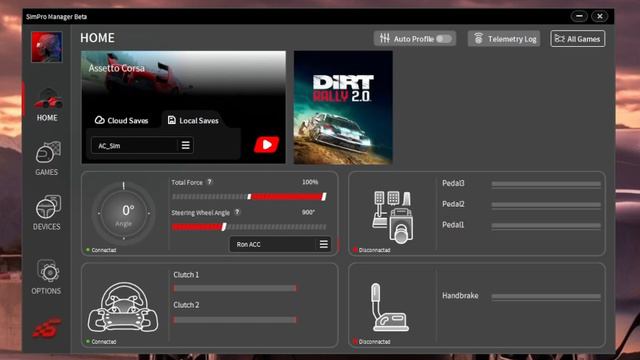
Task: Toggle the Auto Profile switch
Action: point(444,39)
